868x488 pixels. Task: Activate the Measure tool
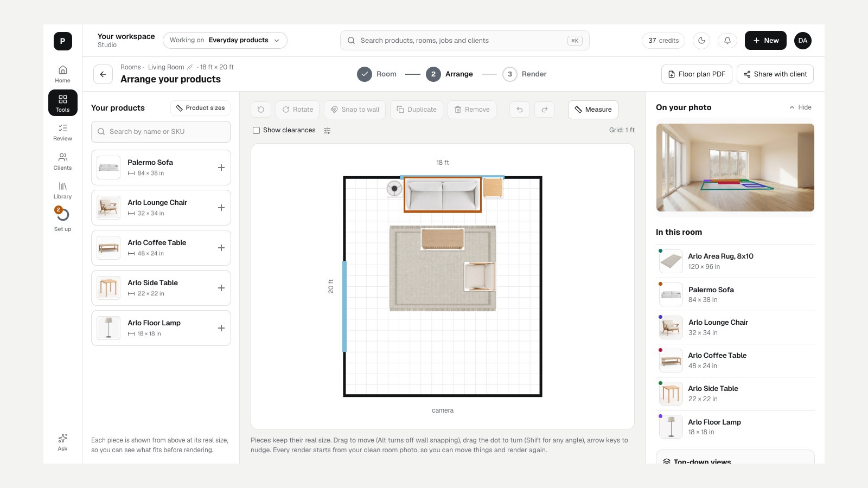(593, 110)
